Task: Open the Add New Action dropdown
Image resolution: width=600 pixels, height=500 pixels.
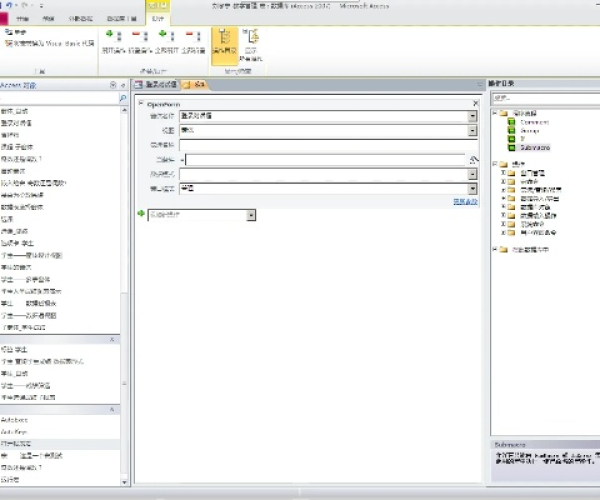Action: coord(251,215)
